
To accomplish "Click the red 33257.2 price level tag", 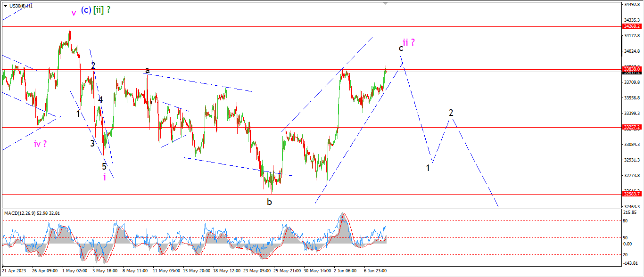I will pyautogui.click(x=632, y=127).
